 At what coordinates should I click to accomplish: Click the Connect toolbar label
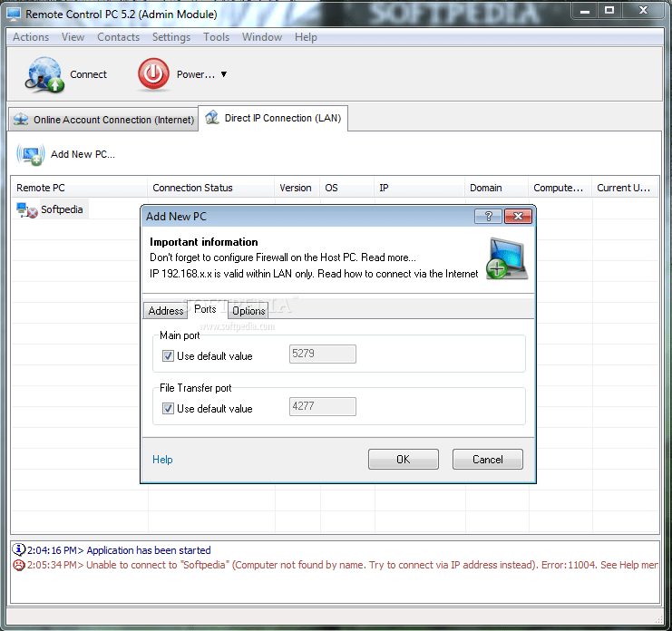pyautogui.click(x=88, y=74)
